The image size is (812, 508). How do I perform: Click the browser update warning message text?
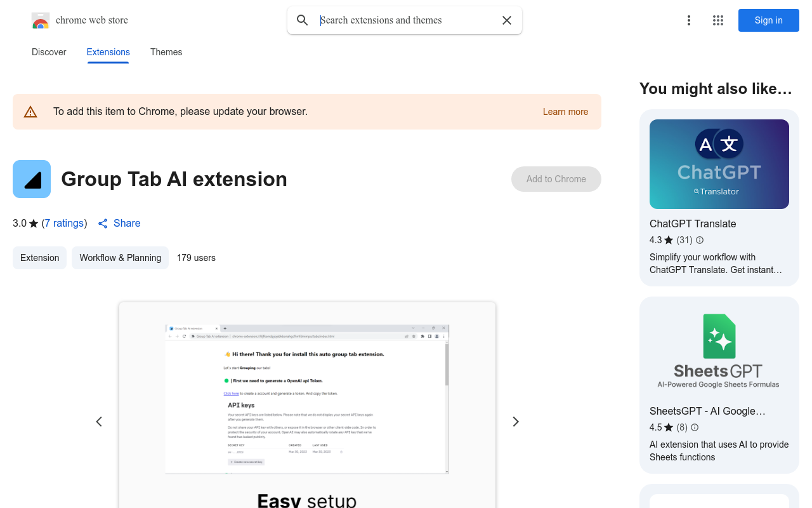(x=181, y=112)
